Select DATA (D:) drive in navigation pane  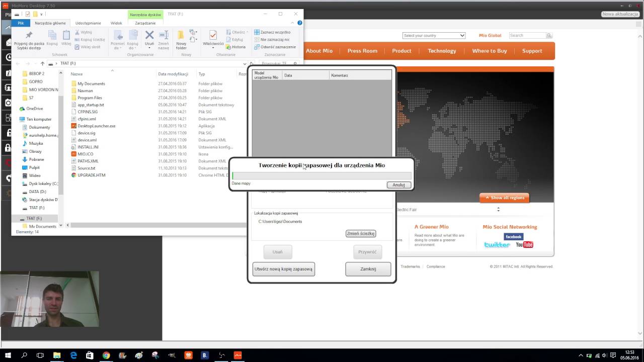point(37,192)
